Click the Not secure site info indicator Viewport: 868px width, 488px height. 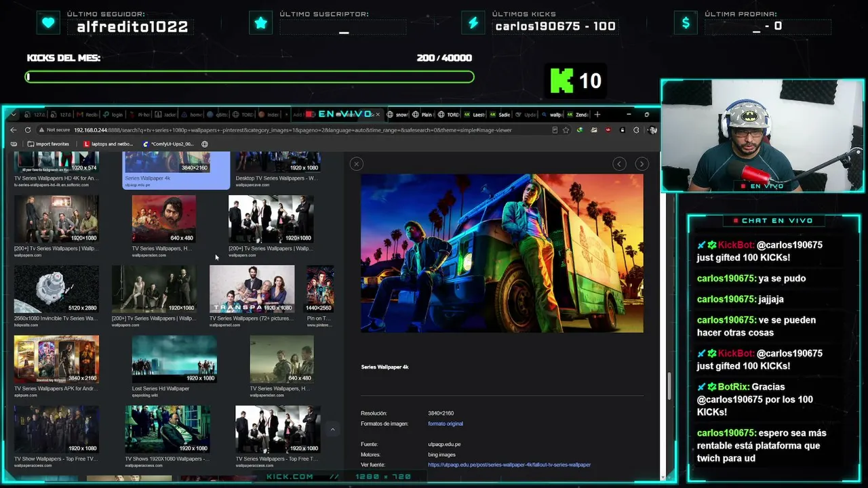54,130
